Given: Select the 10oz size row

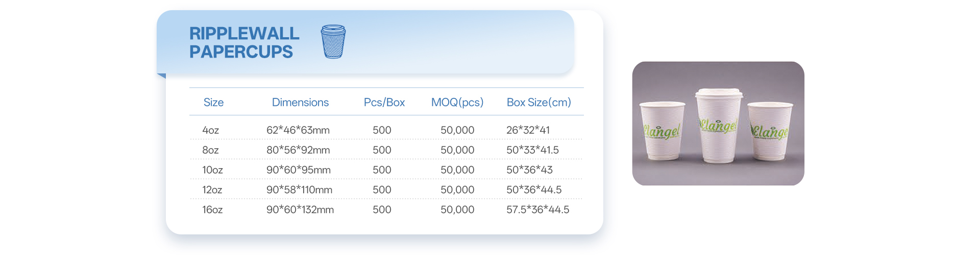Looking at the screenshot, I should [x=212, y=170].
